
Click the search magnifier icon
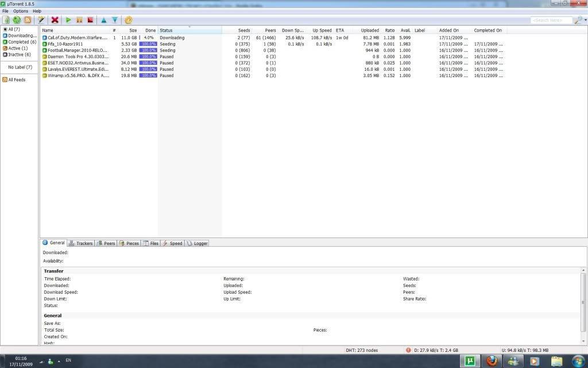tap(578, 20)
